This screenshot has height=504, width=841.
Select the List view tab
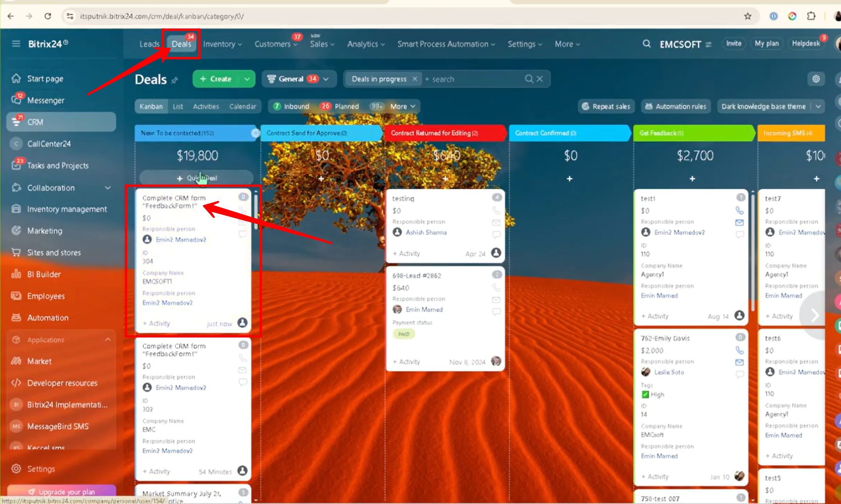(178, 106)
